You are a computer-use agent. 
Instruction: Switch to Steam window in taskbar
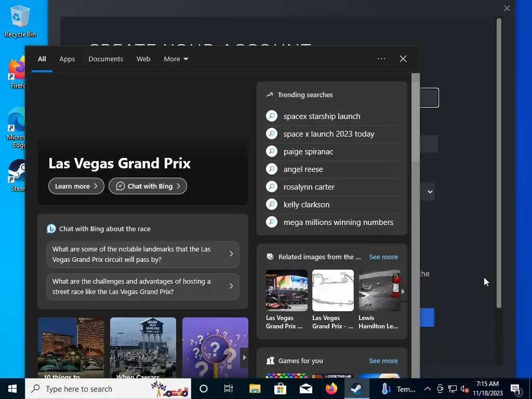[356, 389]
